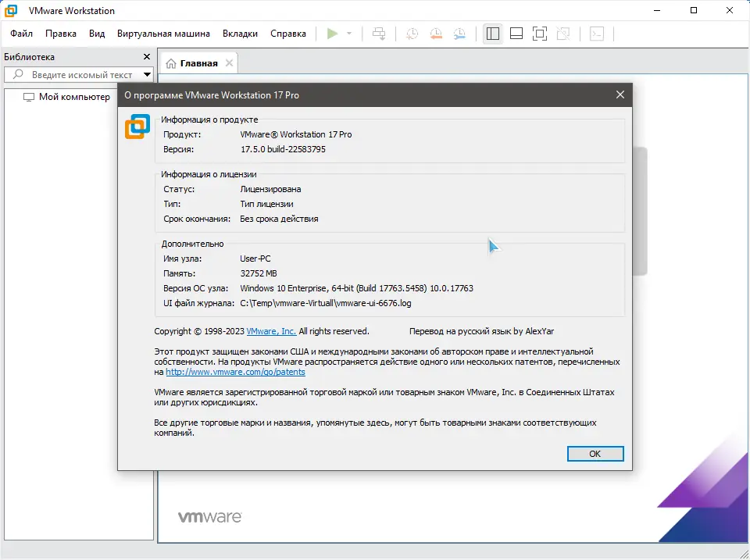This screenshot has height=560, width=750.
Task: Toggle the library sidebar view icon
Action: [493, 34]
